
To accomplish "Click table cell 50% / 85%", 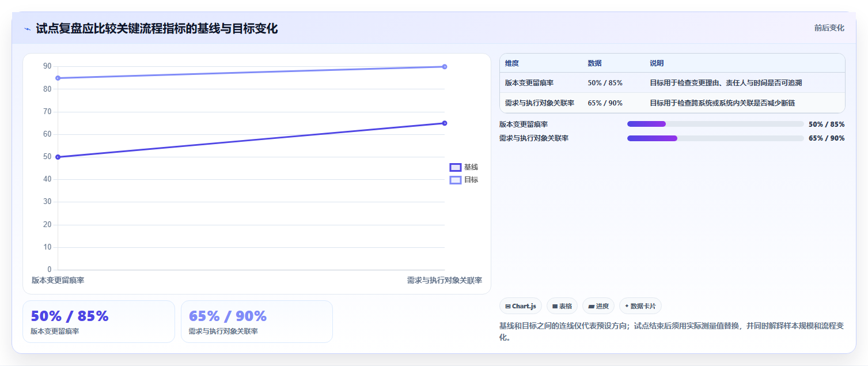I will click(605, 83).
